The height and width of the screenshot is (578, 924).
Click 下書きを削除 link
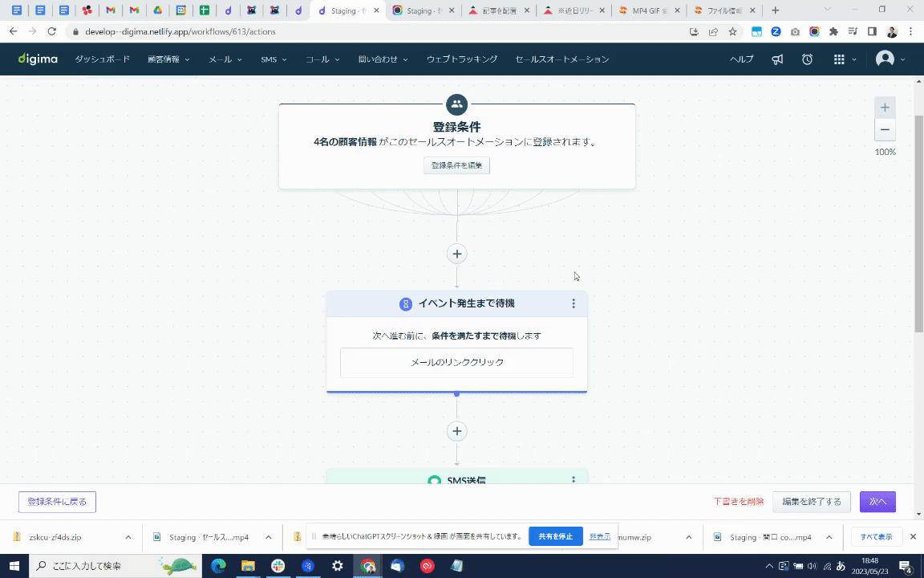[739, 502]
